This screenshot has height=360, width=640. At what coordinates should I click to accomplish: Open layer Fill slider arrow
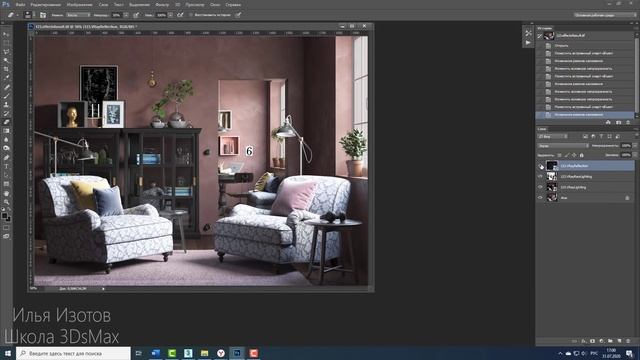[635, 155]
